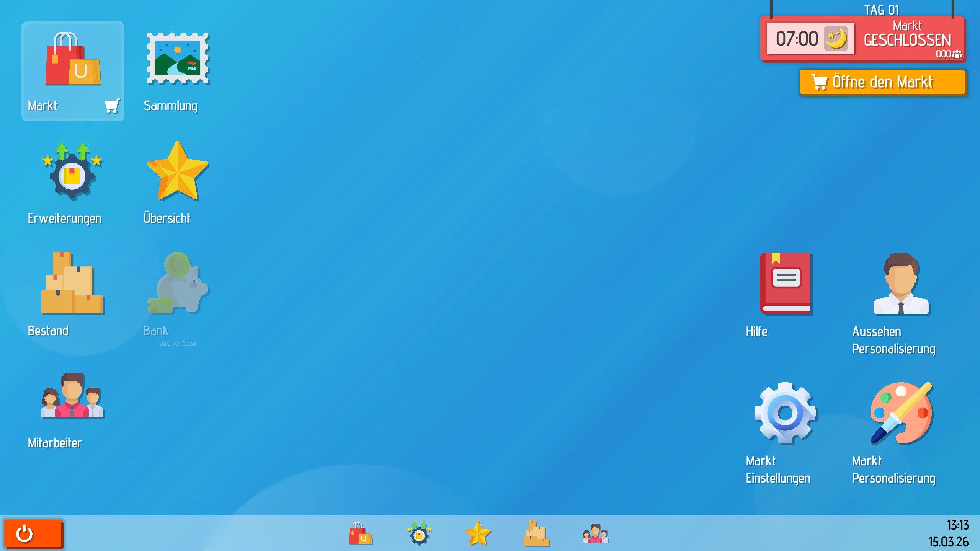
Task: Click taskbar shopping bag shortcut
Action: [x=360, y=533]
